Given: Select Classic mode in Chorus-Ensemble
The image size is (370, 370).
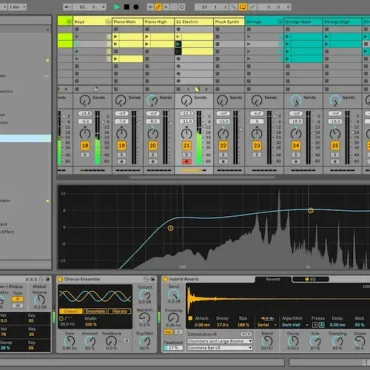Looking at the screenshot, I should tap(71, 311).
